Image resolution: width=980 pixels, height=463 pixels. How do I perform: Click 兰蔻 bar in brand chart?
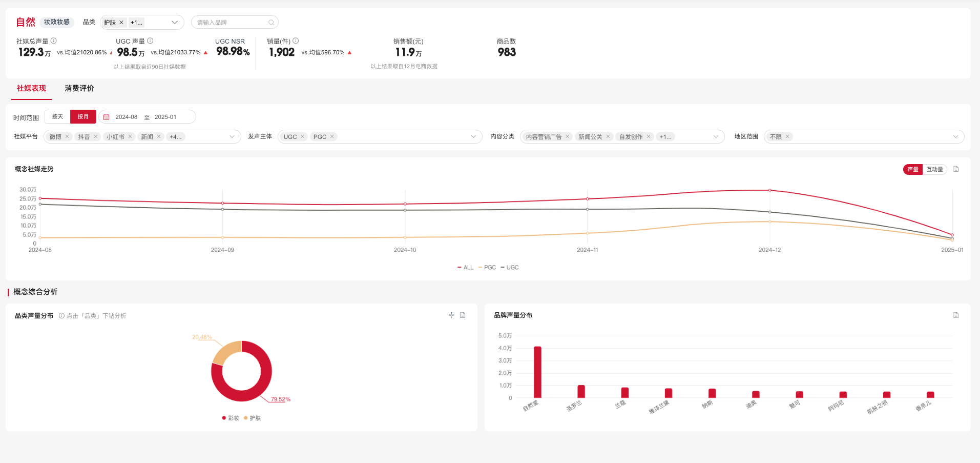625,393
